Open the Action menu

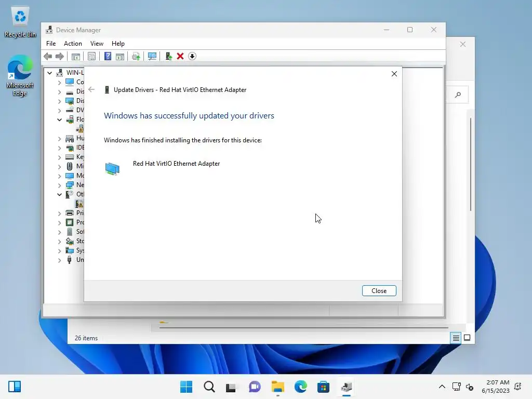tap(73, 44)
